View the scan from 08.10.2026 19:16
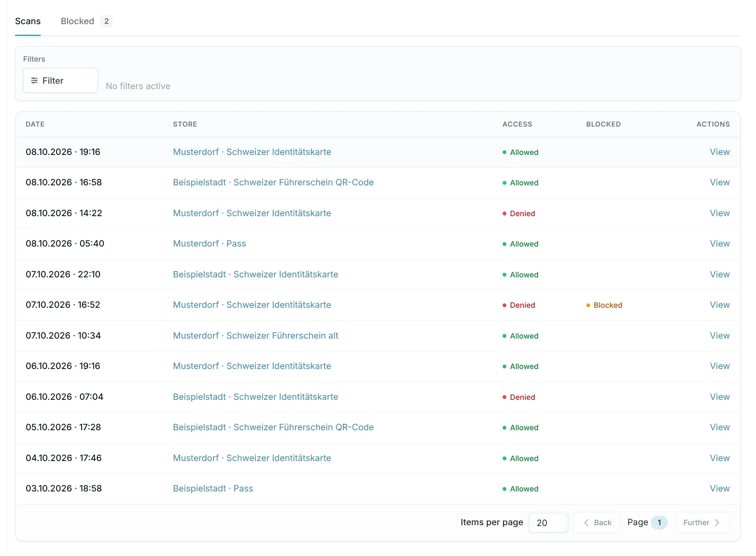Viewport: 756px width, 556px height. [x=720, y=152]
